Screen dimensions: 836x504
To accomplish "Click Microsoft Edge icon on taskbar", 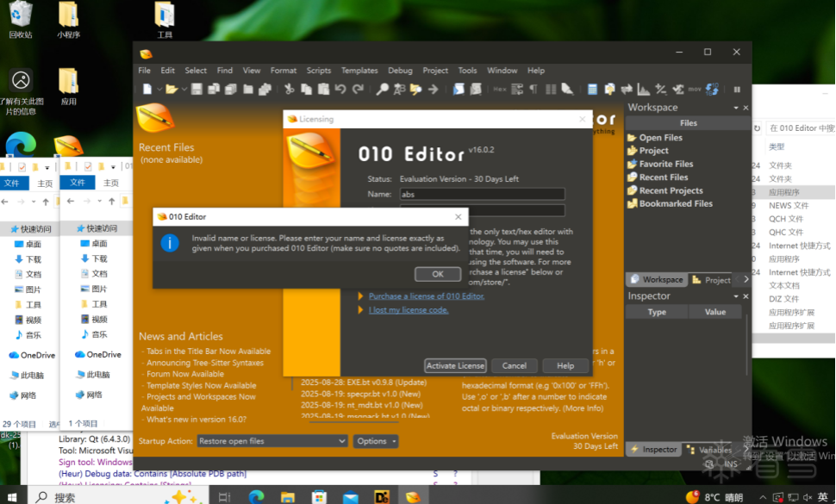I will click(257, 497).
